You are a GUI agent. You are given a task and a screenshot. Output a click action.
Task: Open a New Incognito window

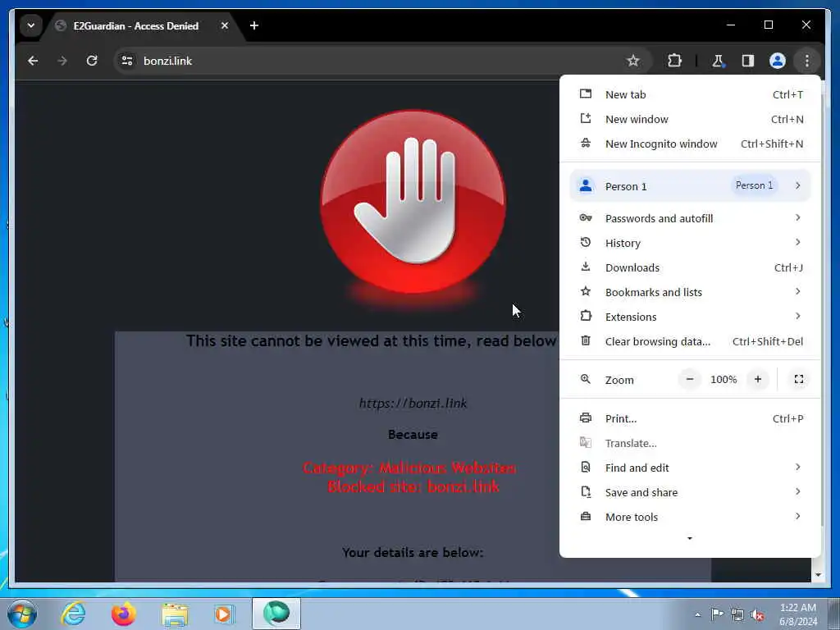690,144
